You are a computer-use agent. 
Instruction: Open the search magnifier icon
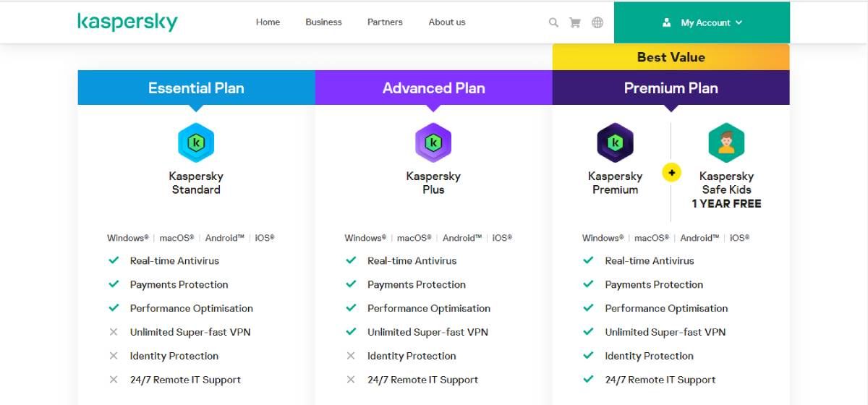(553, 22)
